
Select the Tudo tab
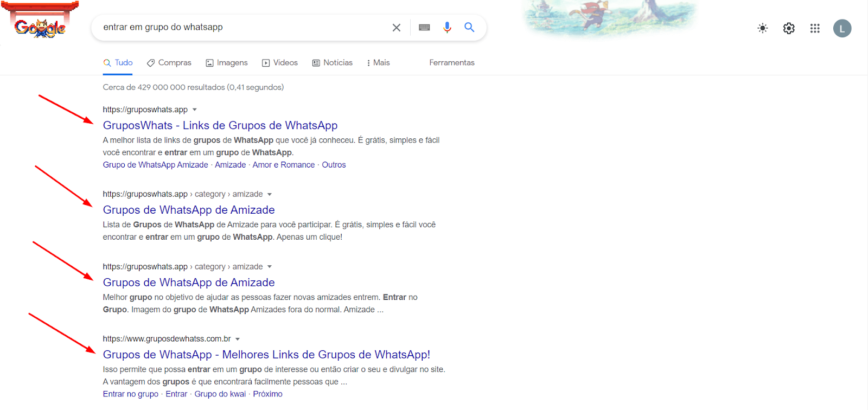click(x=118, y=63)
